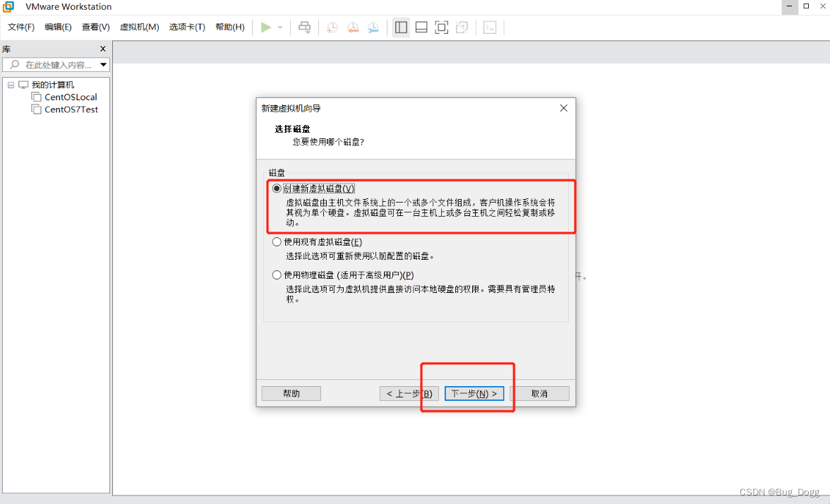
Task: Select the CentOS7Test virtual machine
Action: tap(71, 109)
